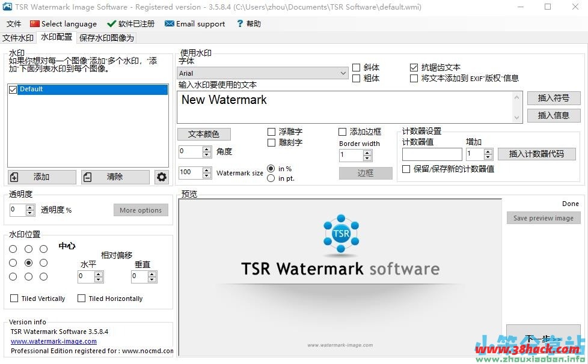Select top-left watermark position radio
This screenshot has width=588, height=364.
tap(13, 249)
